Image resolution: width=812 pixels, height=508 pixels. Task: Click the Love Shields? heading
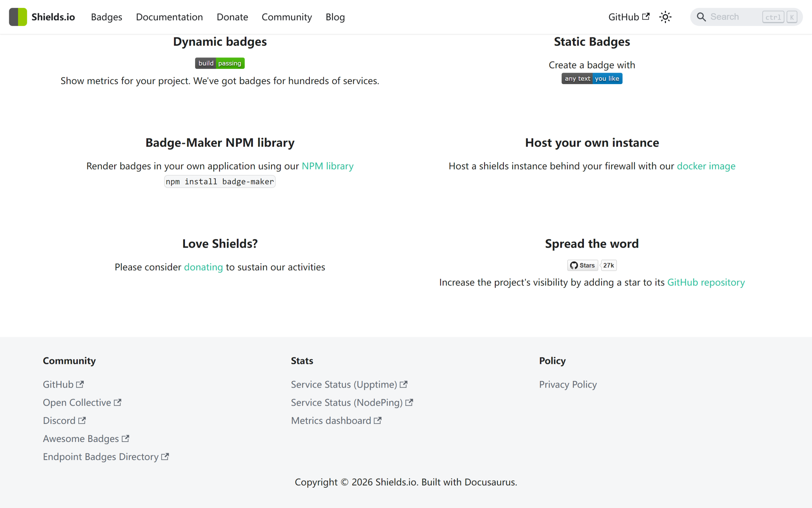click(x=220, y=244)
